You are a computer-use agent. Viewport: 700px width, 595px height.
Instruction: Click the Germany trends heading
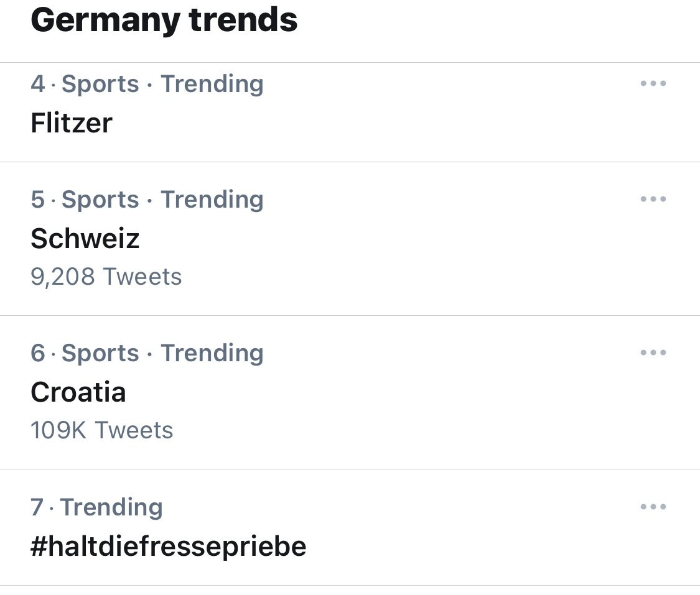[x=164, y=20]
